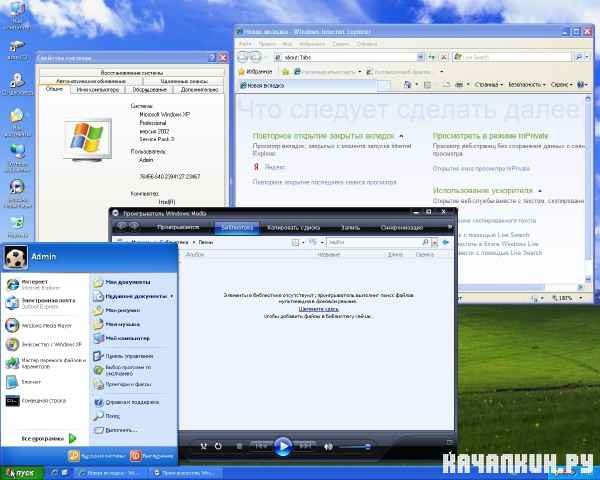Open the Запись tab in Media Player

[x=350, y=227]
